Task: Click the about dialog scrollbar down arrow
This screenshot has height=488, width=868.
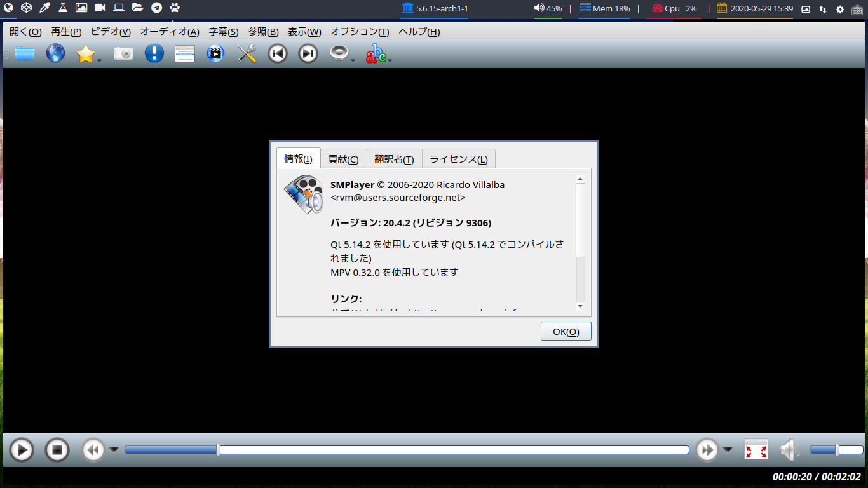Action: (580, 306)
